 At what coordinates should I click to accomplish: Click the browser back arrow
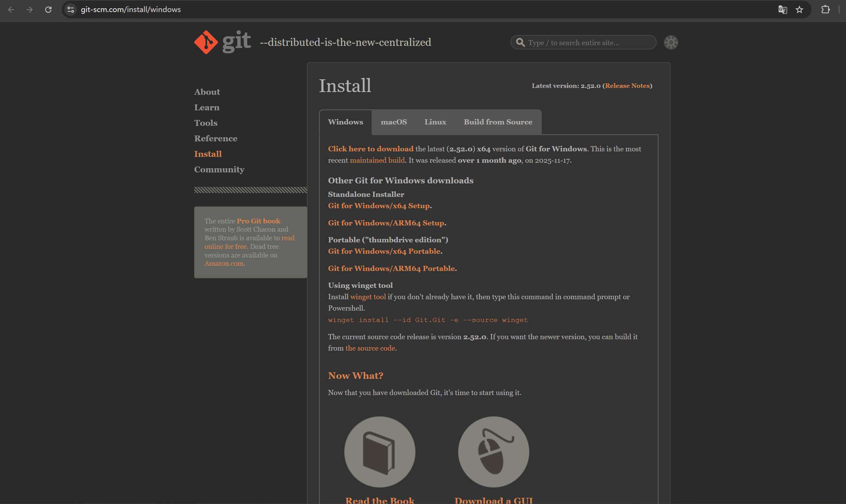click(11, 10)
